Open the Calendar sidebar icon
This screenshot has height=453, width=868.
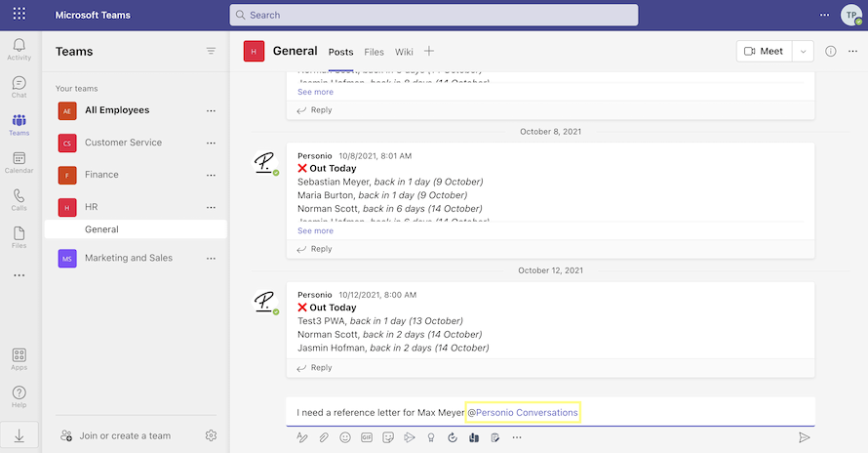coord(19,162)
